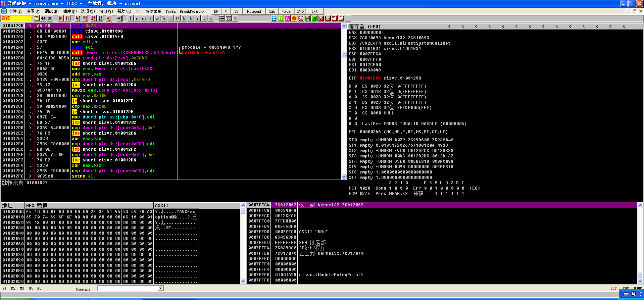Open the 插件(P) menu
The width and height of the screenshot is (644, 300).
tap(69, 11)
